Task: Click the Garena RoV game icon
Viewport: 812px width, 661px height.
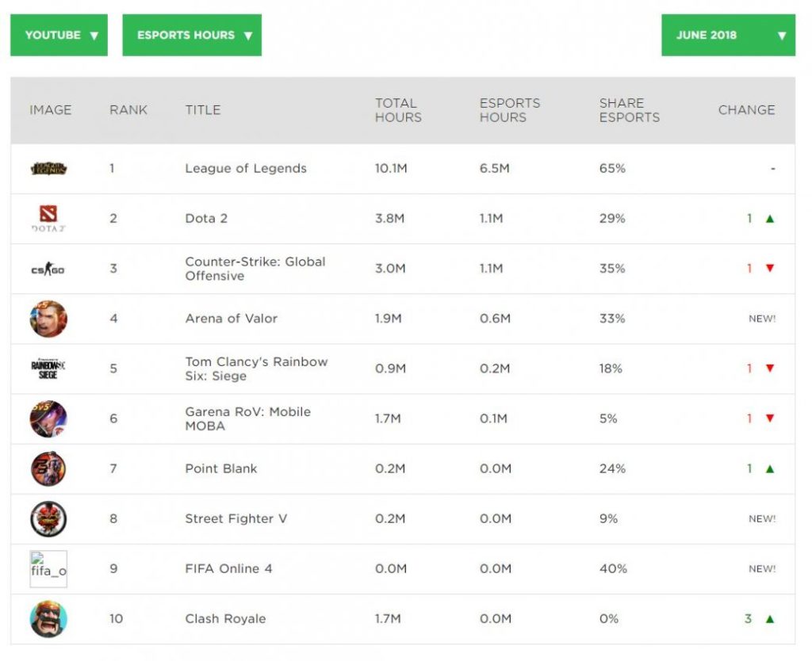Action: 48,418
